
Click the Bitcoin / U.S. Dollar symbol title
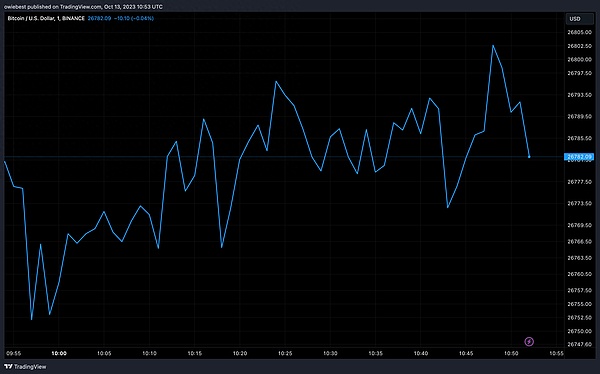(30, 18)
